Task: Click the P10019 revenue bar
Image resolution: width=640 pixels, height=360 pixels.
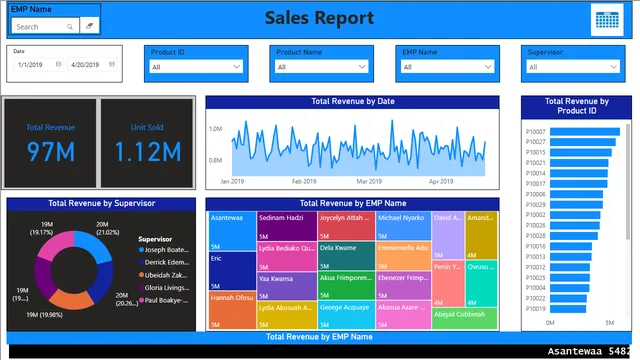Action: pyautogui.click(x=568, y=309)
